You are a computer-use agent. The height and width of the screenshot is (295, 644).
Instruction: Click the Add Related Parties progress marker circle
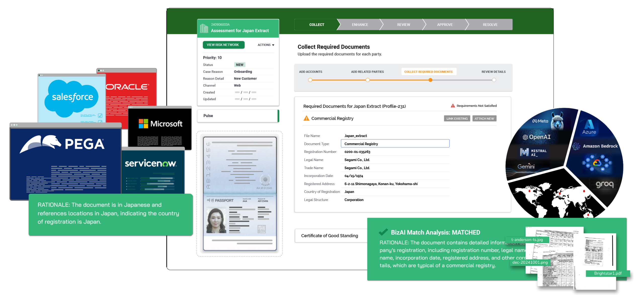tap(368, 80)
